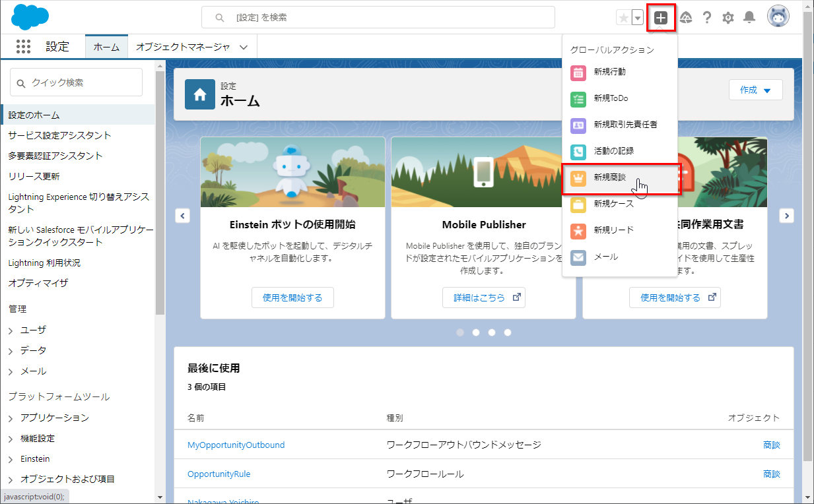This screenshot has height=504, width=814.
Task: Expand the ユーザ tree item in the sidebar
Action: point(11,330)
